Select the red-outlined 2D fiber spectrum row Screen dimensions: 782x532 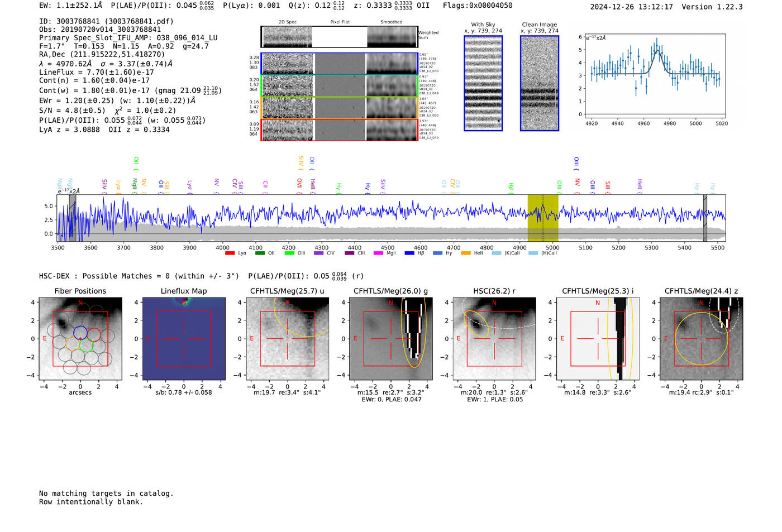pyautogui.click(x=340, y=130)
